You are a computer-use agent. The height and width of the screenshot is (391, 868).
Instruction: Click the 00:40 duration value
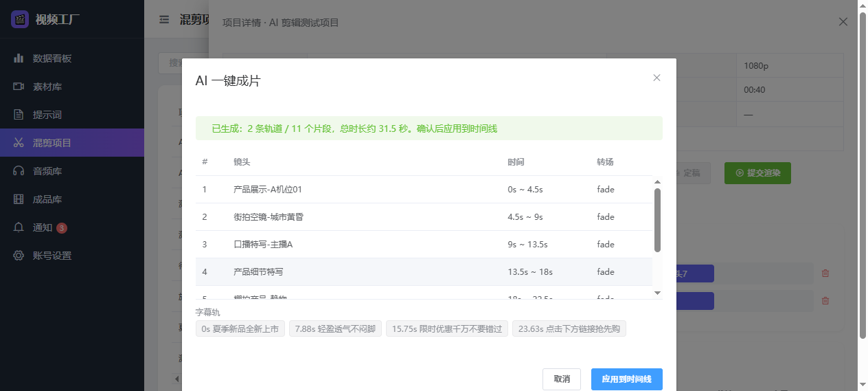[755, 90]
